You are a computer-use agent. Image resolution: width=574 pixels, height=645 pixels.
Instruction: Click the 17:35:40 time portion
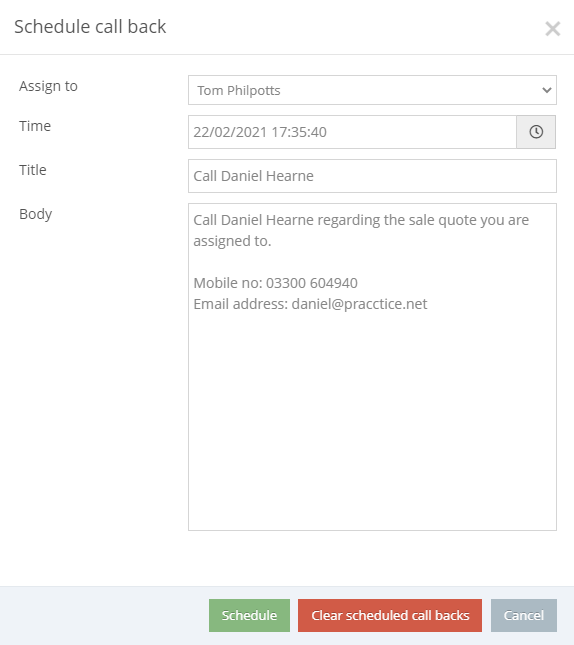coord(299,132)
